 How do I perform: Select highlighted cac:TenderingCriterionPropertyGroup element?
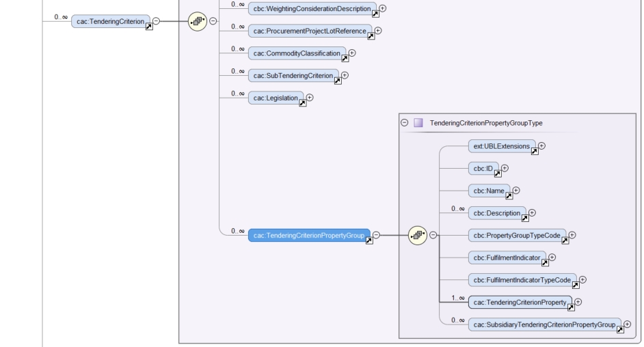[309, 236]
